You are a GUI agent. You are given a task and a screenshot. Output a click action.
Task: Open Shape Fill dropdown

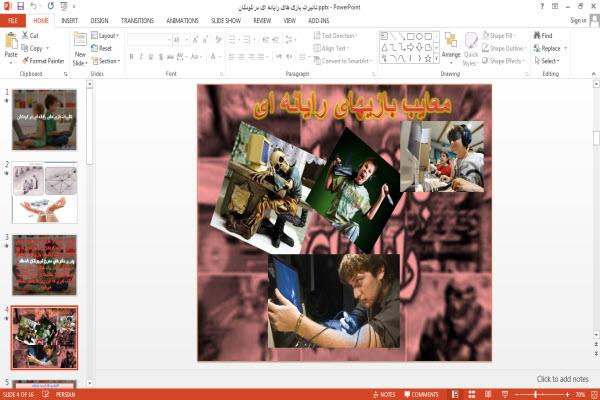click(499, 36)
